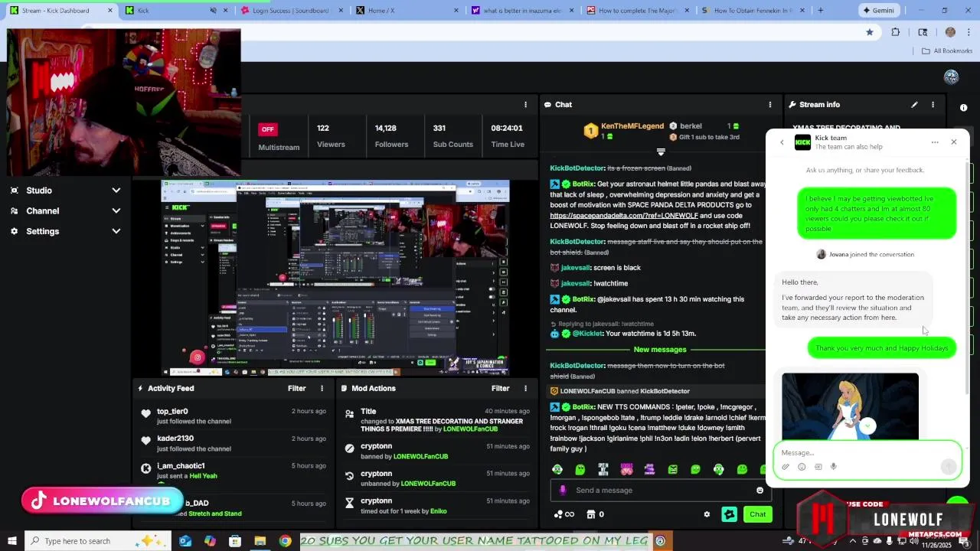980x551 pixels.
Task: Open File Explorer from the taskbar
Action: point(260,541)
